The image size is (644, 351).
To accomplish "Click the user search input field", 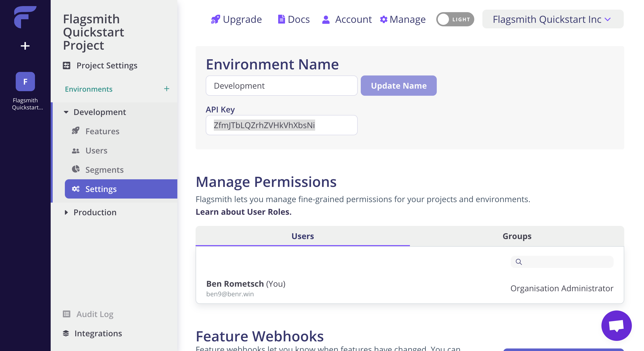I will click(x=562, y=262).
